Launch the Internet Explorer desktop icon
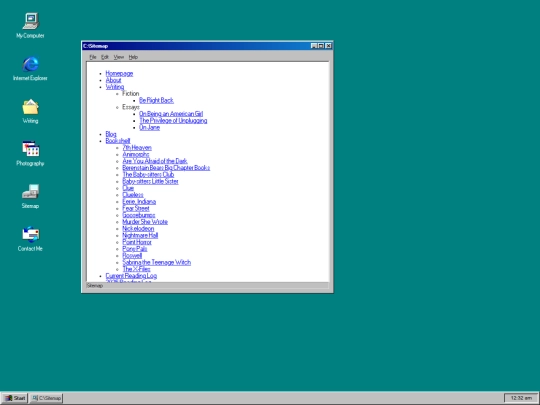This screenshot has width=540, height=405. click(x=30, y=69)
